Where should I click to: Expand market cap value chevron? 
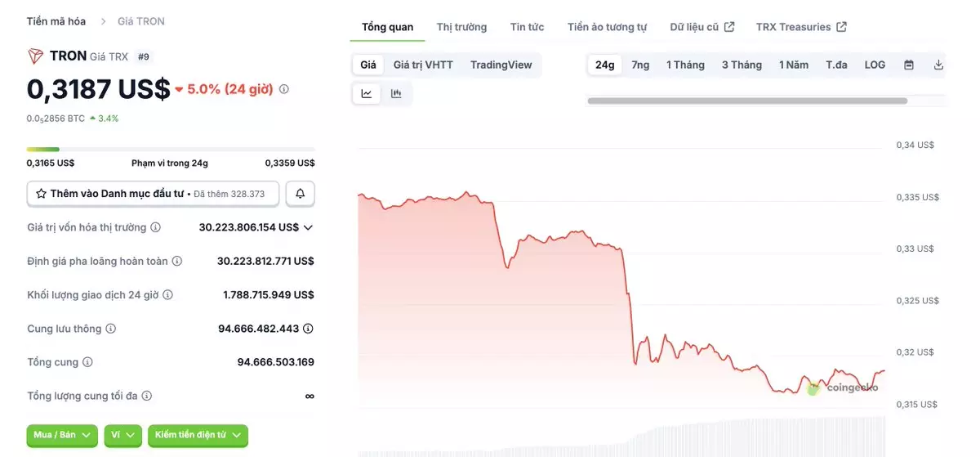pyautogui.click(x=308, y=227)
